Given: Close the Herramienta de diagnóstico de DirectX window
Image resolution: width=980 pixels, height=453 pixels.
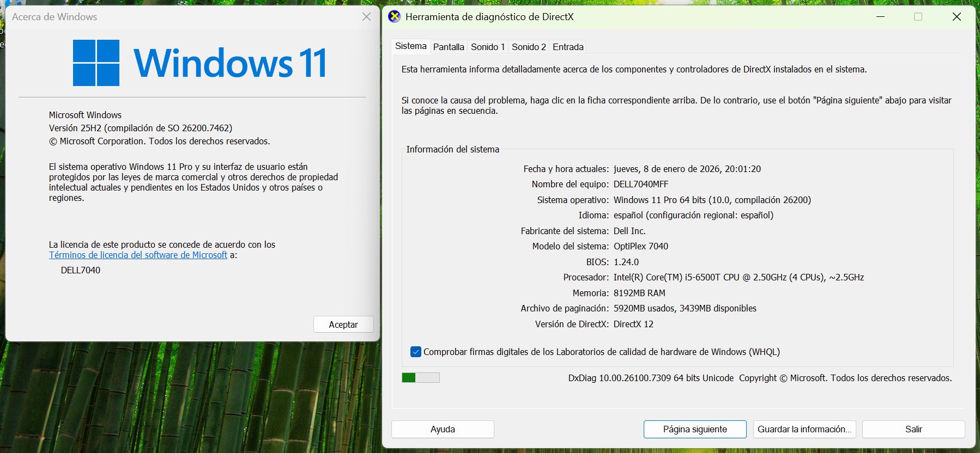Looking at the screenshot, I should click(x=956, y=17).
